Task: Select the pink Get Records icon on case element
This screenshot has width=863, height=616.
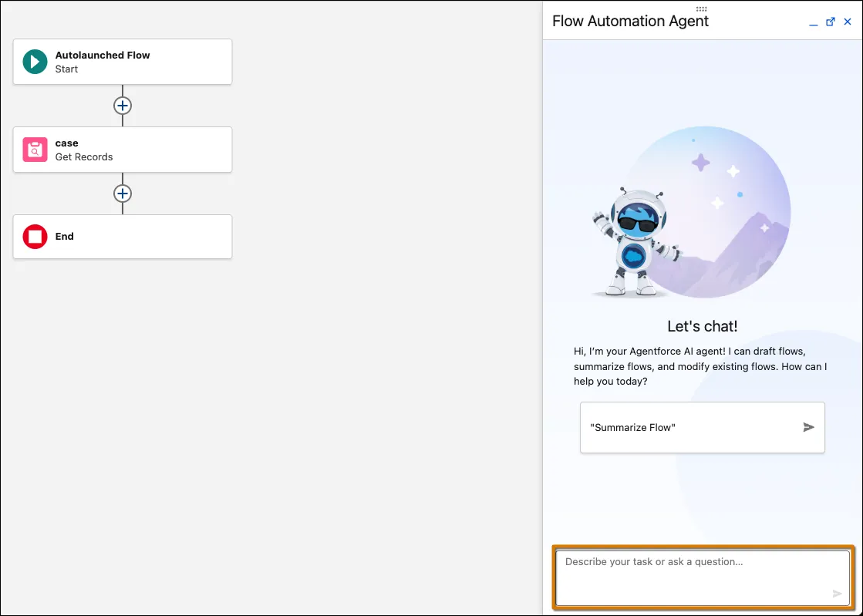Action: pyautogui.click(x=34, y=150)
